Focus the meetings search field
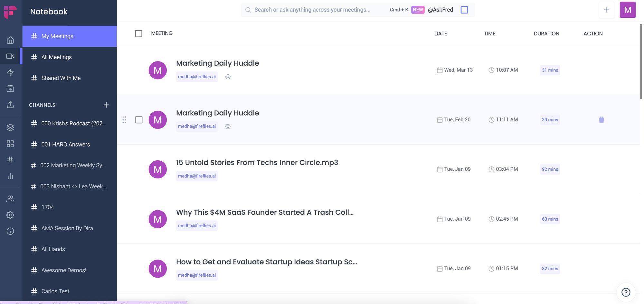The width and height of the screenshot is (644, 304). (x=312, y=10)
